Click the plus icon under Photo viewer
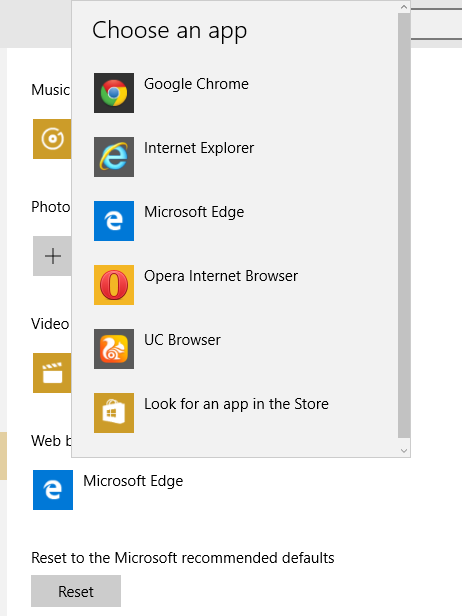Image resolution: width=462 pixels, height=616 pixels. click(x=52, y=256)
